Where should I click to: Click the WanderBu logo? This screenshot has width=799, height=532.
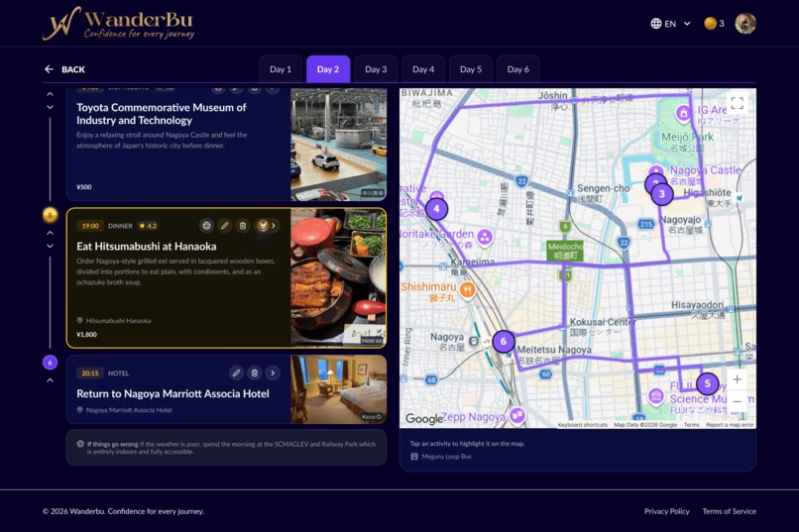[119, 24]
